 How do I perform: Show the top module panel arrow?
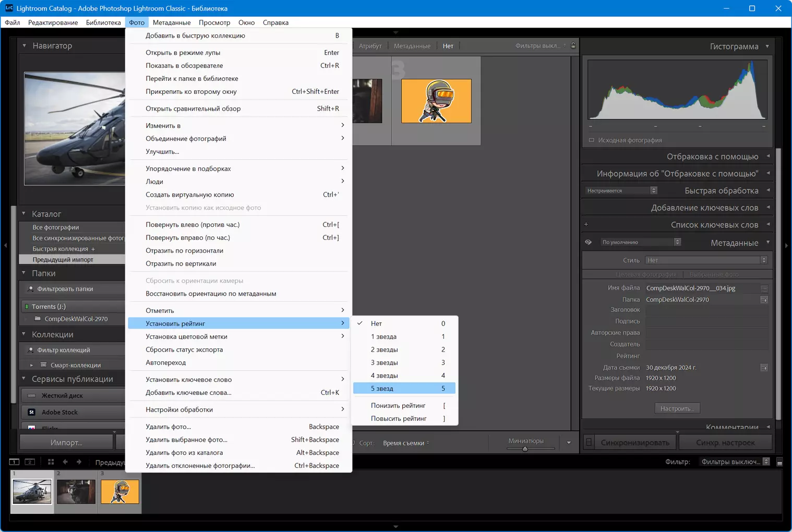(x=395, y=32)
